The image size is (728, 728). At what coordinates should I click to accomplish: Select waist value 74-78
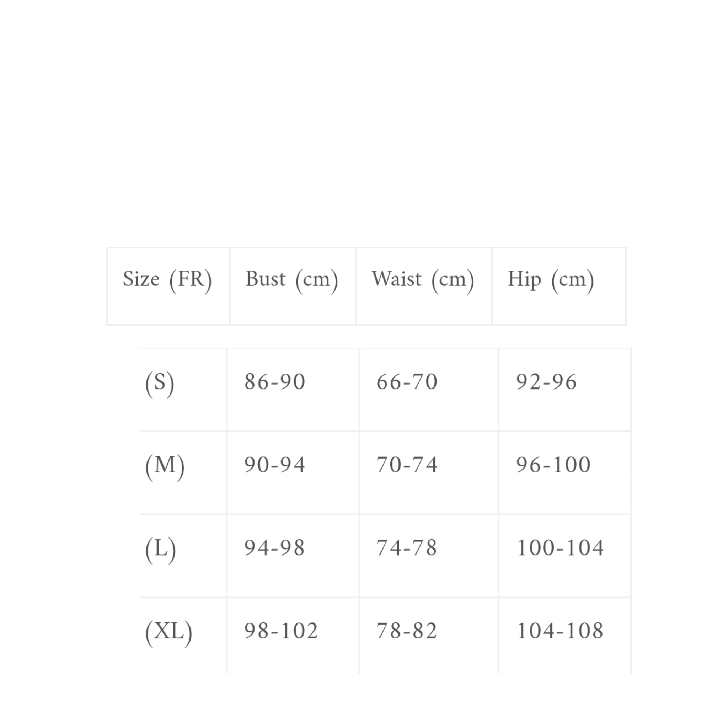point(407,547)
